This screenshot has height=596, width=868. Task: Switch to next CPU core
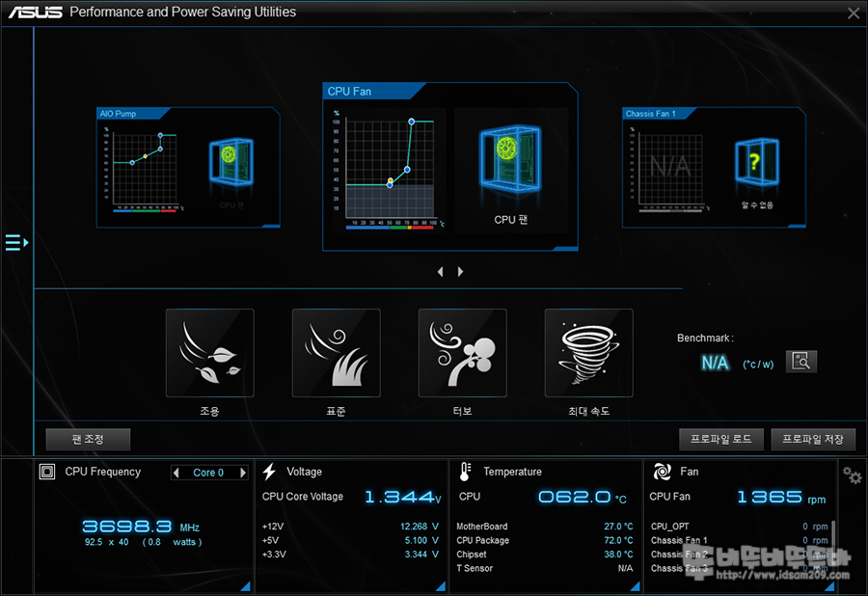[242, 473]
